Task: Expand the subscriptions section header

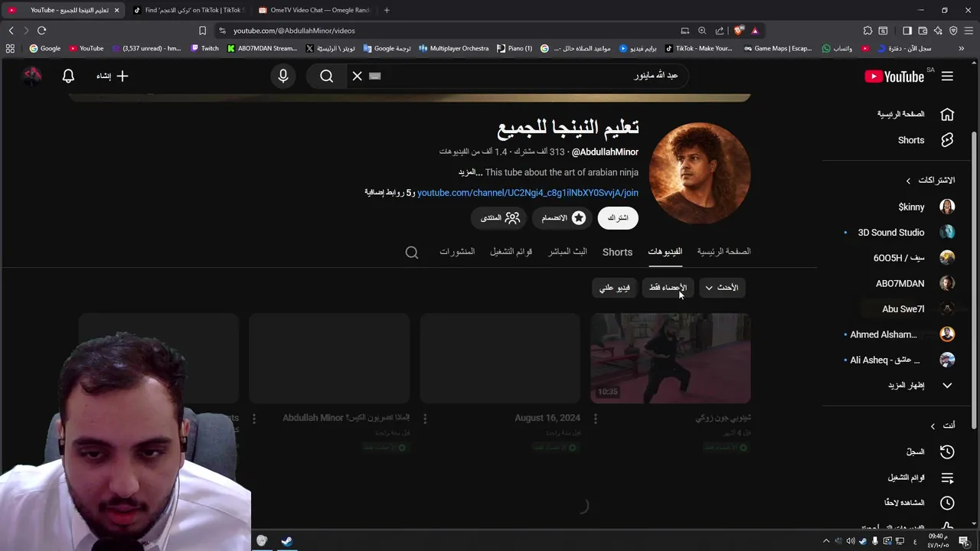Action: click(930, 180)
